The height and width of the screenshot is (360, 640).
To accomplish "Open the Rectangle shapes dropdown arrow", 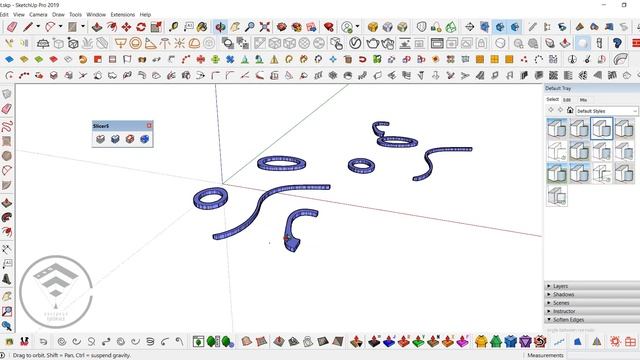I will tap(83, 27).
